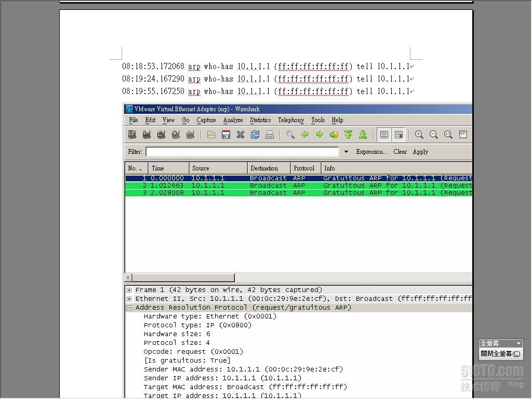Reset zoom to normal size icon

point(448,135)
